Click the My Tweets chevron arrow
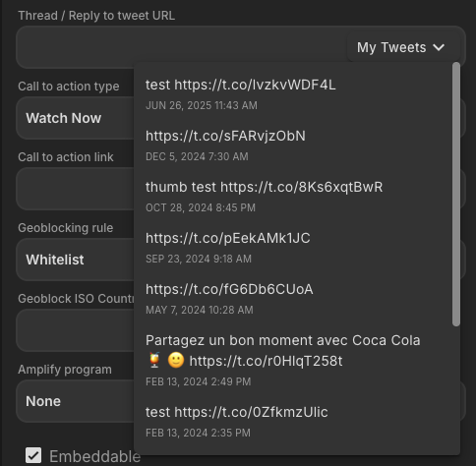Viewport: 476px width, 466px height. 439,47
